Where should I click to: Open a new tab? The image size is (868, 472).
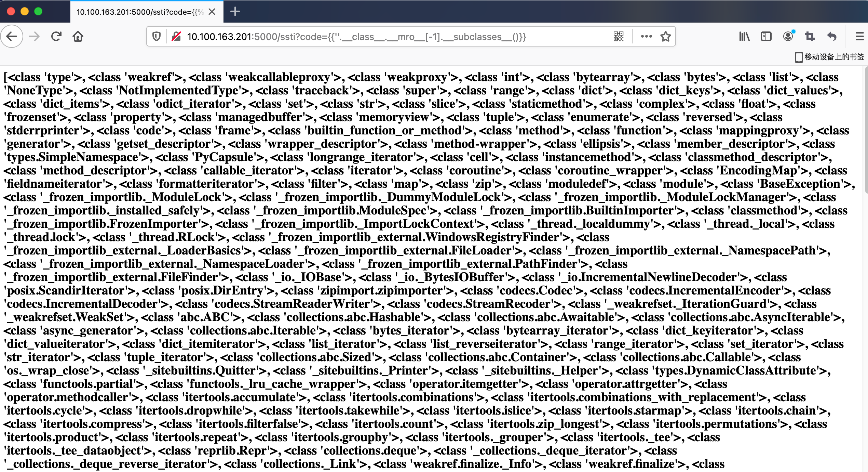(235, 12)
